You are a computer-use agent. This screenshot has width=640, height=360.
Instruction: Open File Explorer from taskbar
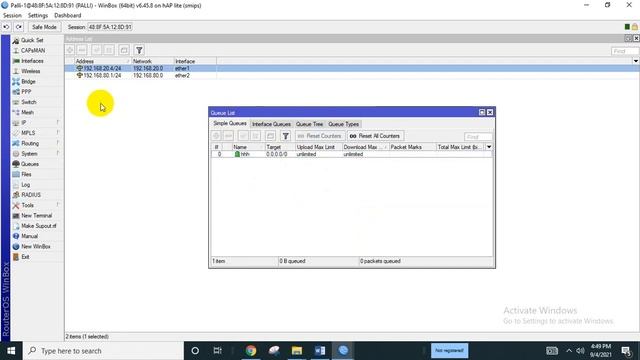tap(297, 351)
